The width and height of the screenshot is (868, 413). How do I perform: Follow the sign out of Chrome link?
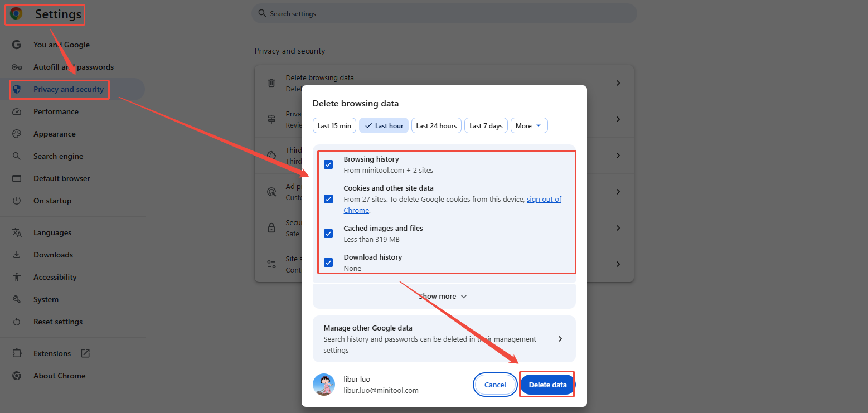[544, 199]
